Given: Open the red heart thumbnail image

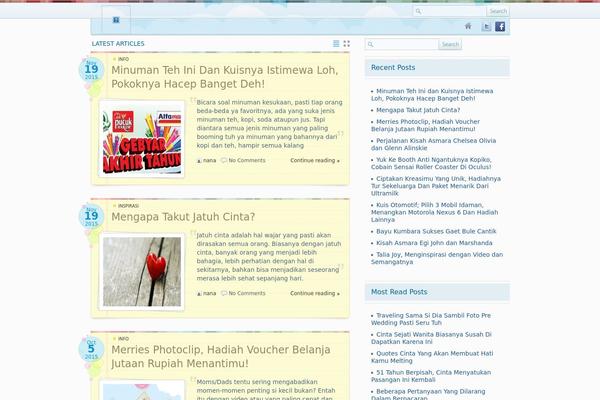Looking at the screenshot, I should click(142, 271).
